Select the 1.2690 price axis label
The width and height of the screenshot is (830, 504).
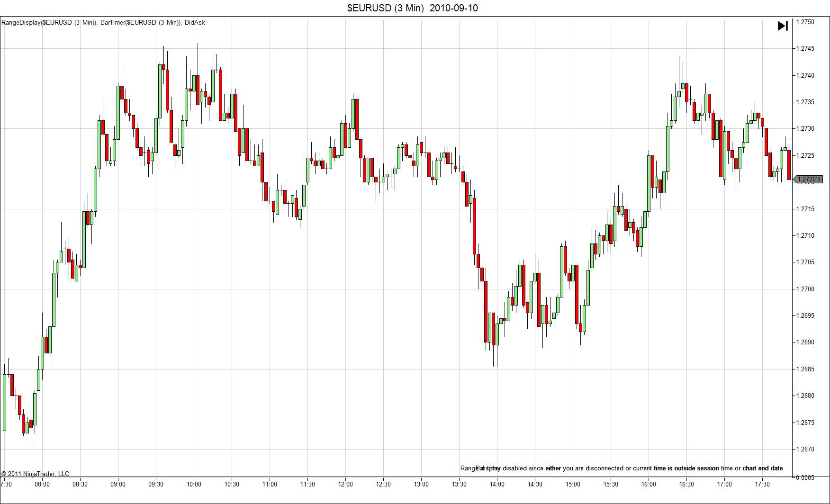pos(805,342)
